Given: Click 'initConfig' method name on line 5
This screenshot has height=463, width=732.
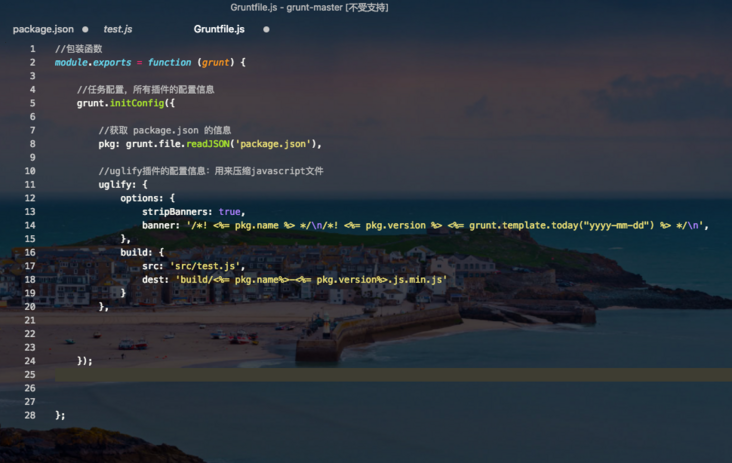Looking at the screenshot, I should click(x=137, y=103).
